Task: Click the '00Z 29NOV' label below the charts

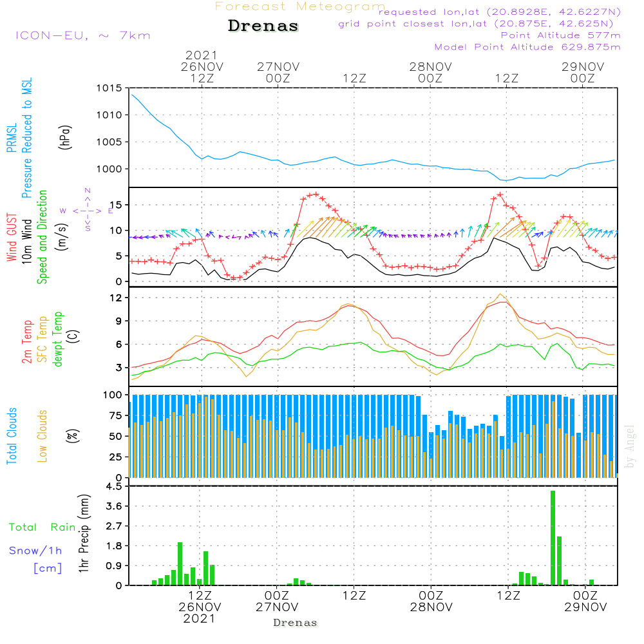Action: [x=585, y=601]
